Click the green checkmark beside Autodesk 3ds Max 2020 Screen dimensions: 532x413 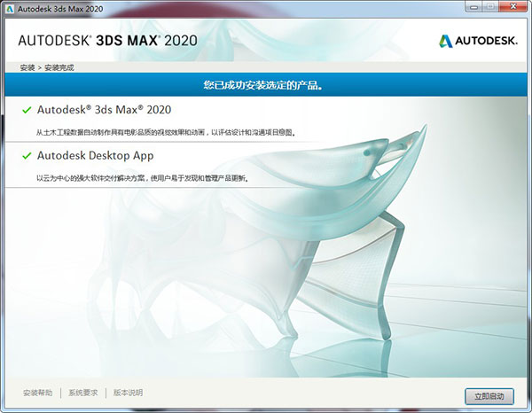point(27,110)
